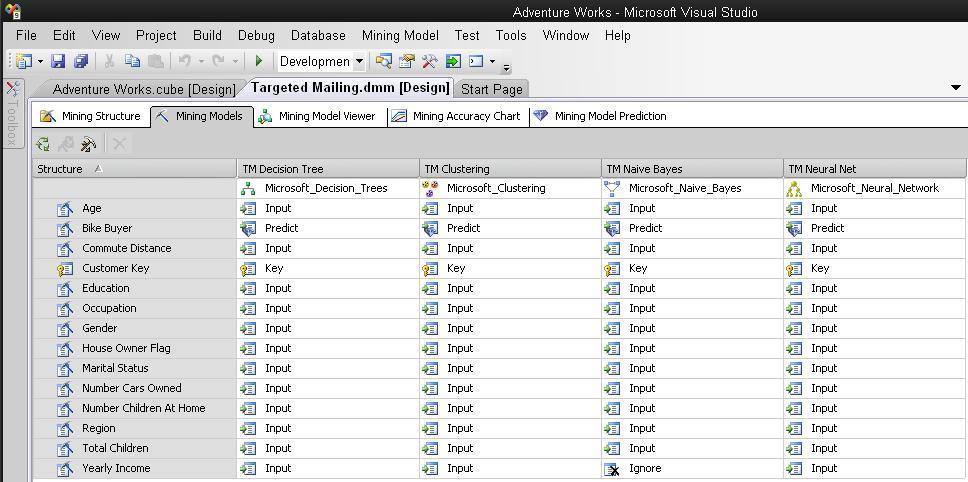Switch to the Start Page tab

(x=491, y=89)
